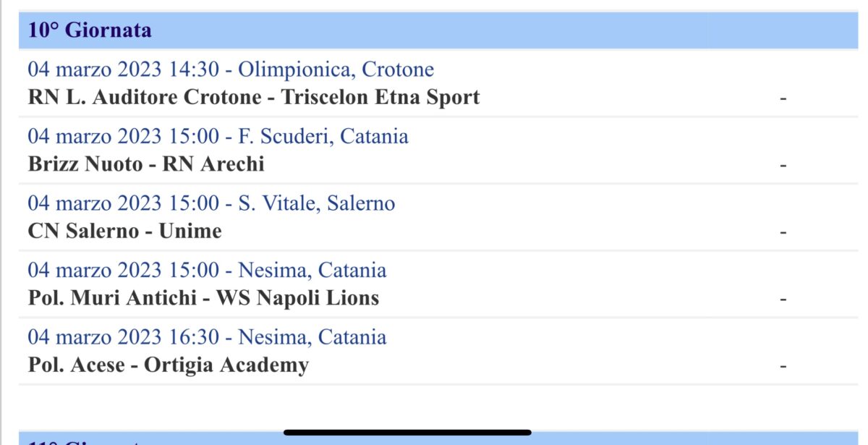This screenshot has height=445, width=868.
Task: Select the Triscelon Etna Sport team name
Action: tap(380, 97)
